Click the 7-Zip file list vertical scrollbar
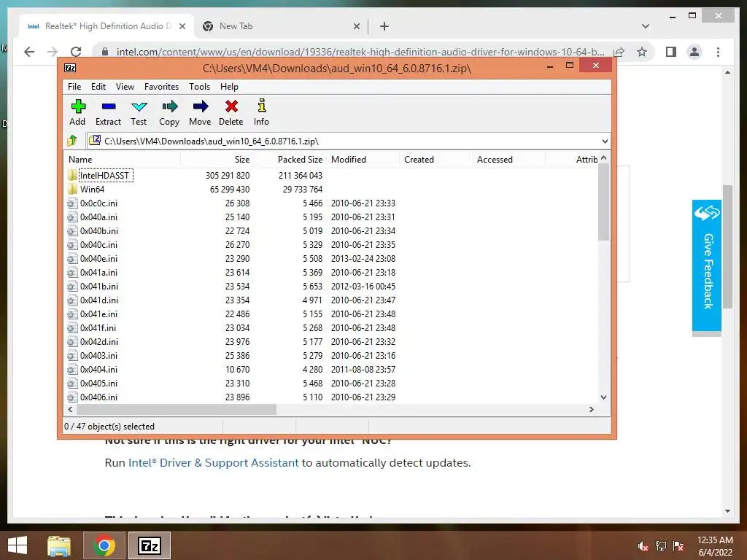The width and height of the screenshot is (747, 560). 603,203
